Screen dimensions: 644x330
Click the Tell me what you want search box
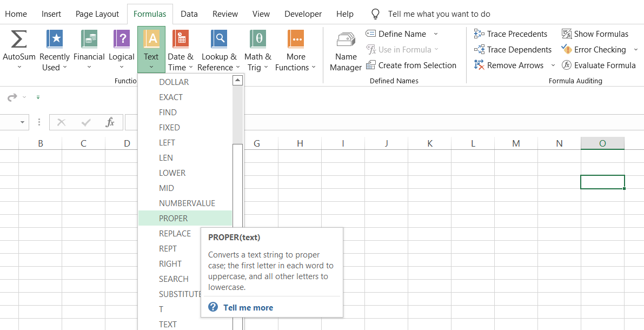point(439,14)
